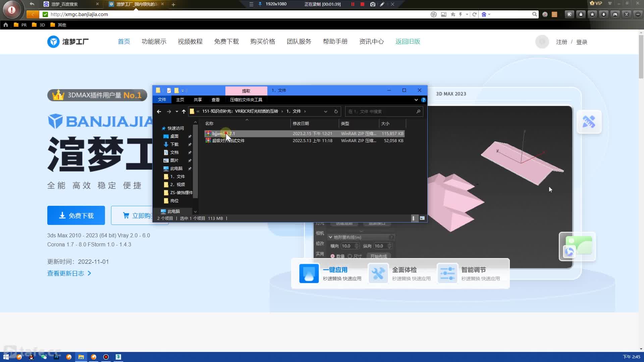The image size is (644, 362).
Task: Click Explorer up-one-level arrow
Action: point(183,112)
